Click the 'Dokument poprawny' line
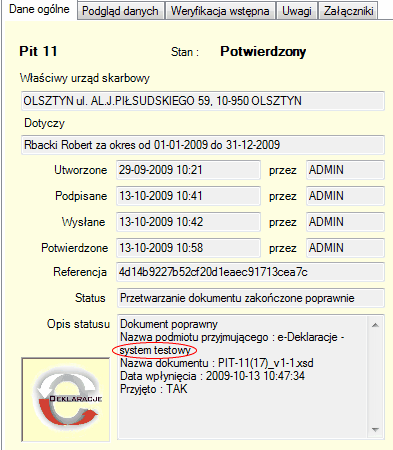 point(169,324)
